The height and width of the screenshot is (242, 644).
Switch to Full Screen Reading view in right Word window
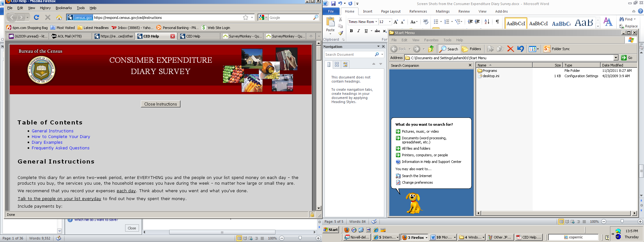[x=567, y=222]
